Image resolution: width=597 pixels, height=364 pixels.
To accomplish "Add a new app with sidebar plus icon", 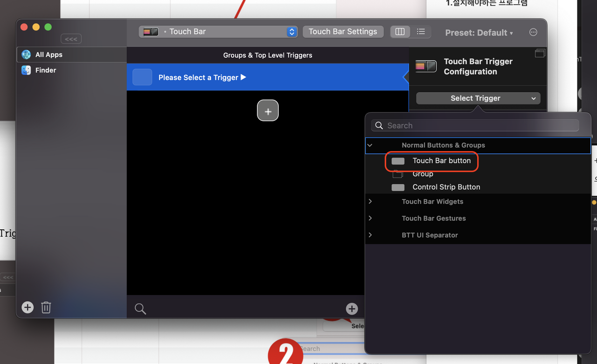I will click(28, 307).
